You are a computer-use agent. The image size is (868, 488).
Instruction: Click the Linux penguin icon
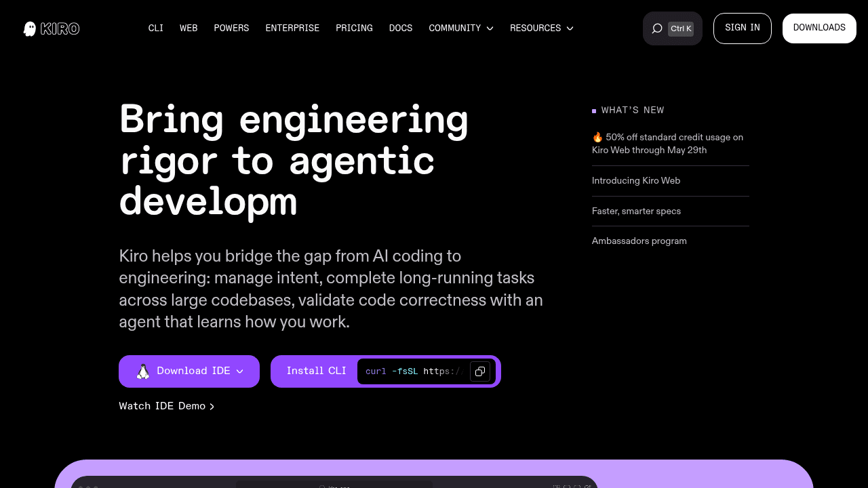143,371
